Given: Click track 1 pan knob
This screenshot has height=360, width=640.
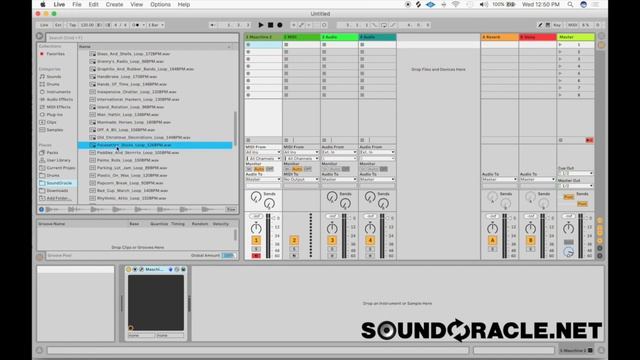Looking at the screenshot, I should coord(256,228).
